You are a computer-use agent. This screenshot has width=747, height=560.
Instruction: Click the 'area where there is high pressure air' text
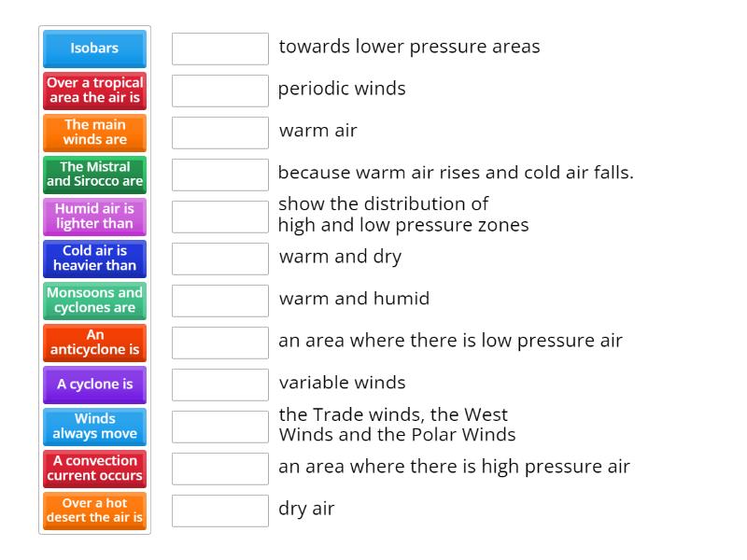click(x=452, y=467)
